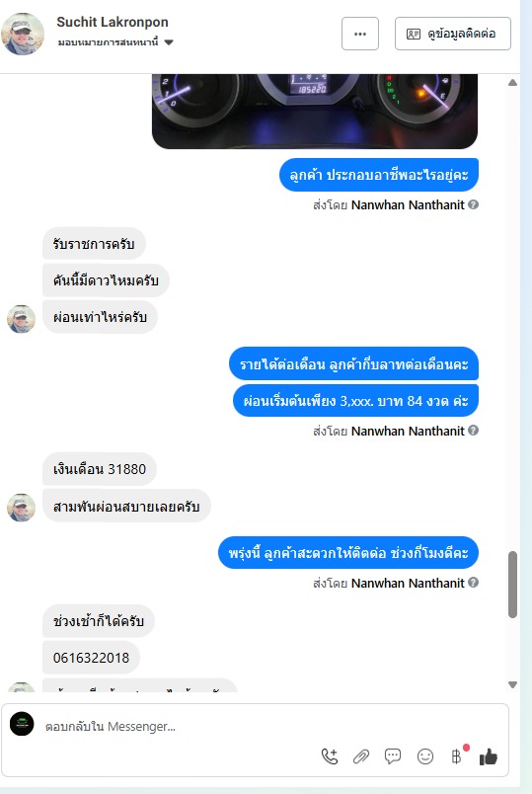Click into the Messenger reply text field
The height and width of the screenshot is (794, 532).
[177, 726]
